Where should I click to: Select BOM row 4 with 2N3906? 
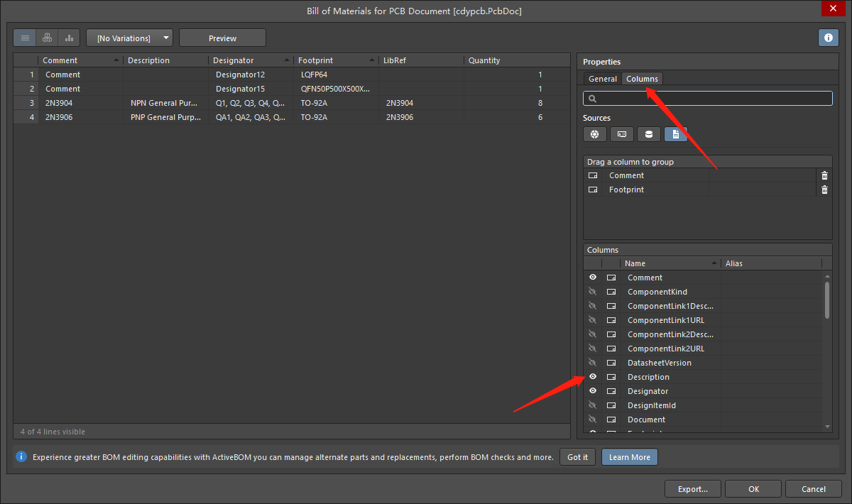[292, 117]
